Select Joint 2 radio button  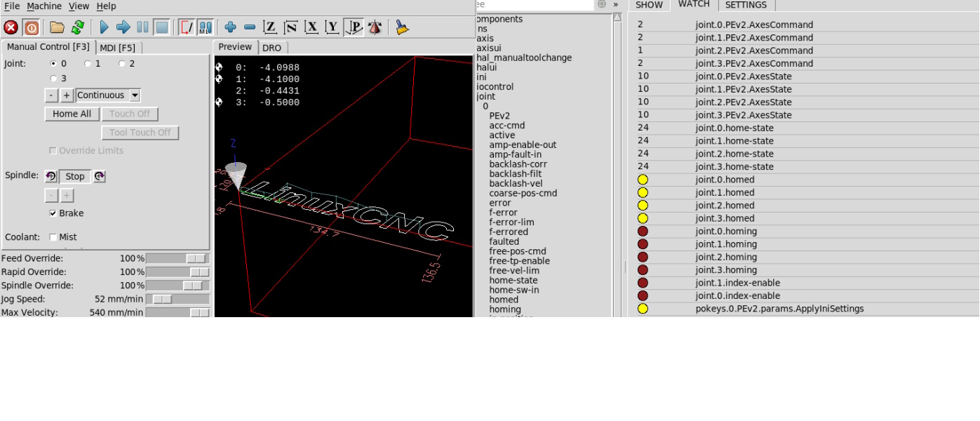(x=122, y=64)
